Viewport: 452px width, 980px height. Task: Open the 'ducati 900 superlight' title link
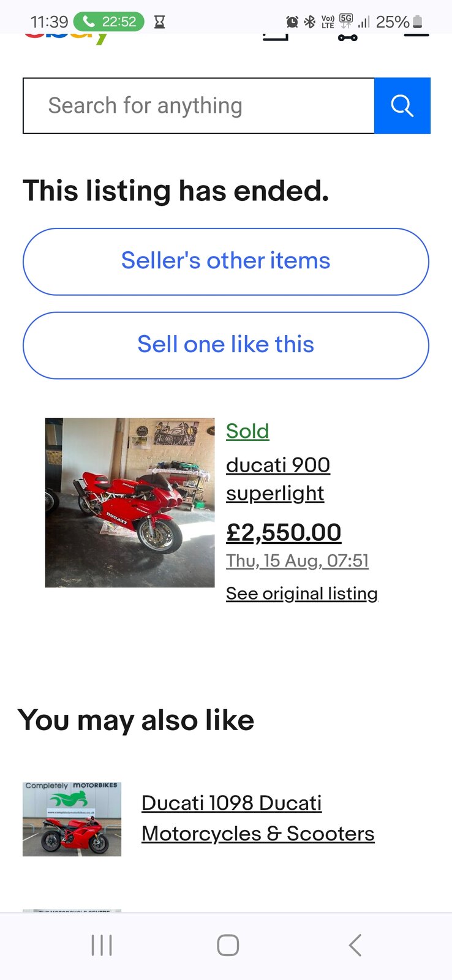(277, 479)
